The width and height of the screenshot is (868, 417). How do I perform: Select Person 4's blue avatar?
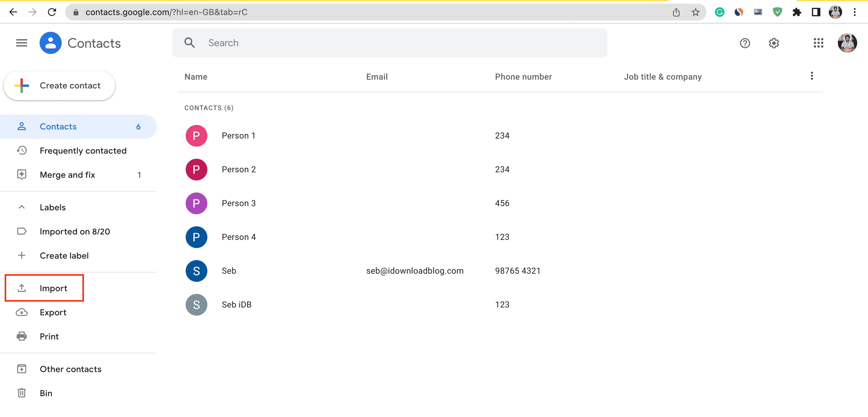197,237
